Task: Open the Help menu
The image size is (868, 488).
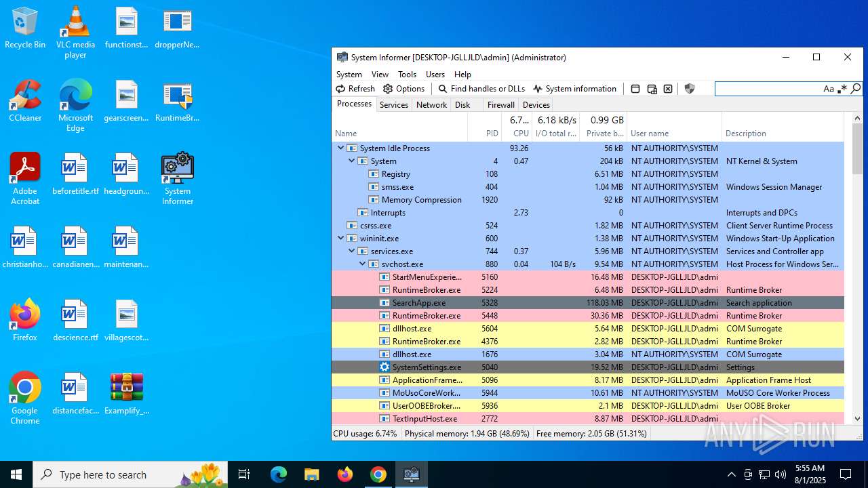Action: [462, 75]
